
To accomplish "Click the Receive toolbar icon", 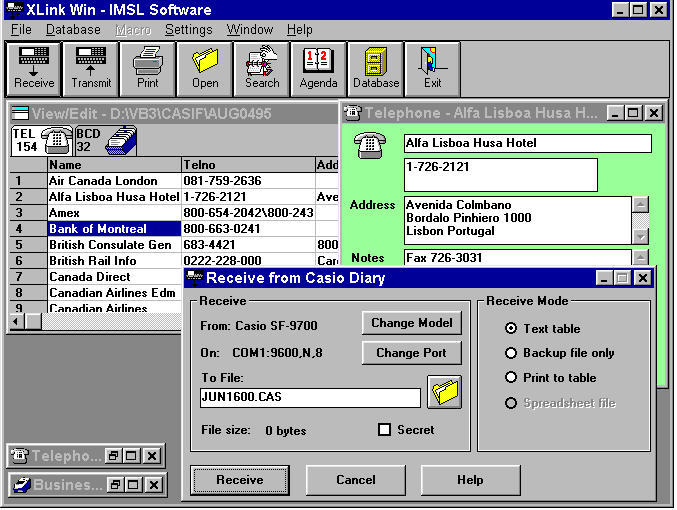I will click(33, 68).
